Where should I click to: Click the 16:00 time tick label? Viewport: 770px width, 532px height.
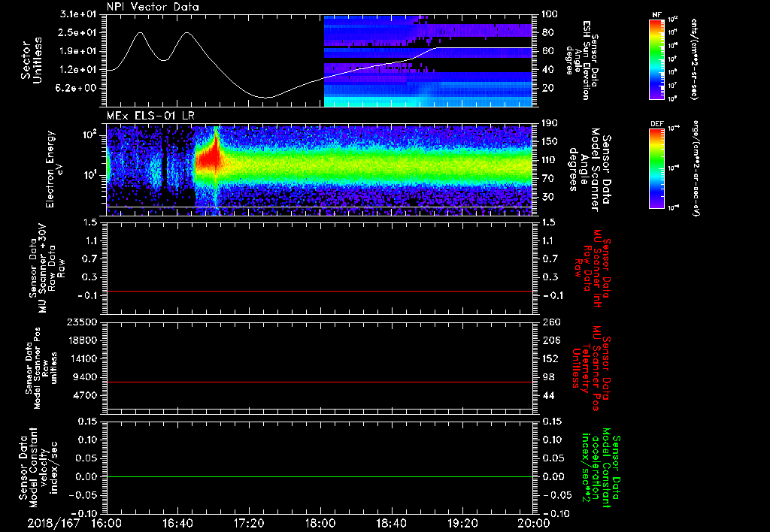tap(107, 523)
